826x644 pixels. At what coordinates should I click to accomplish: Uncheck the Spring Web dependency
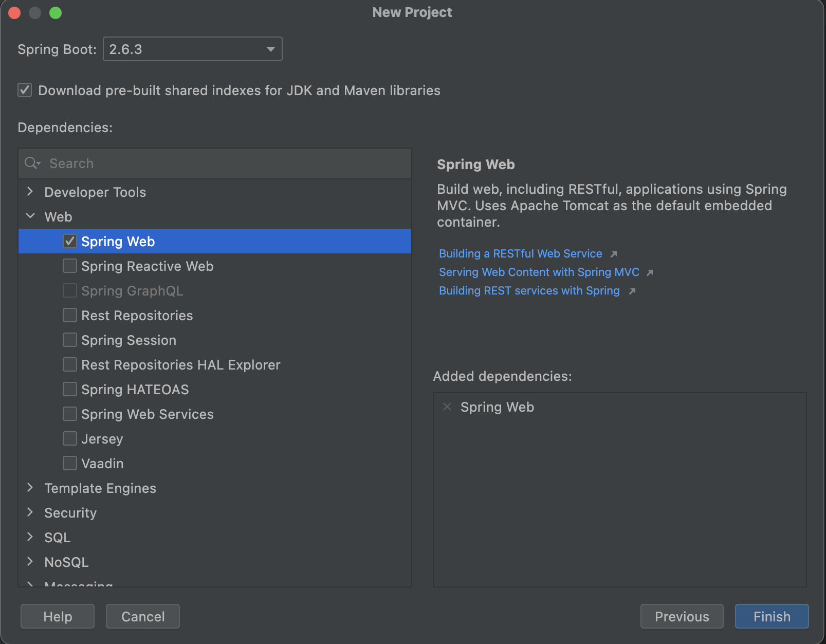69,241
